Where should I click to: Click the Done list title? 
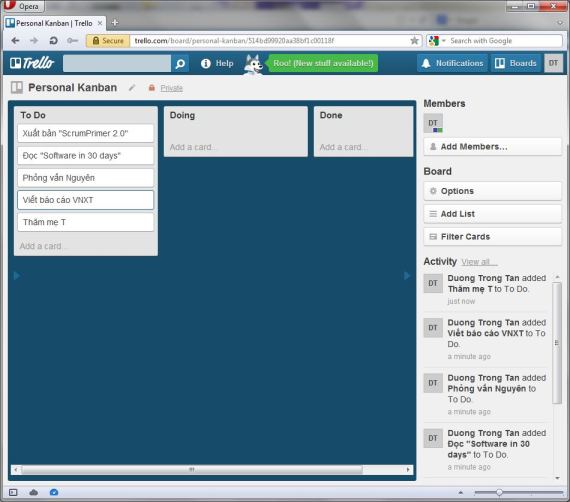click(331, 115)
